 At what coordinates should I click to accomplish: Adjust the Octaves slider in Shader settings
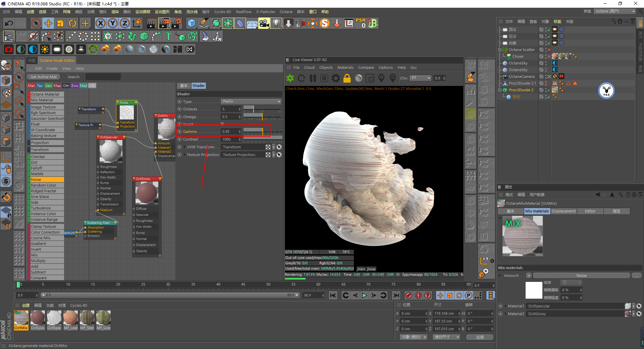pyautogui.click(x=263, y=109)
